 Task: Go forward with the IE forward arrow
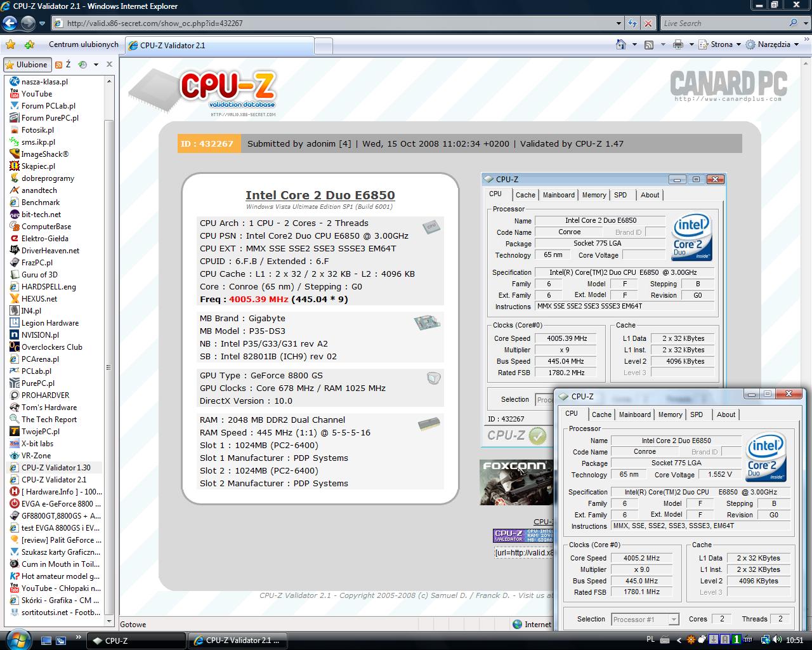(28, 23)
